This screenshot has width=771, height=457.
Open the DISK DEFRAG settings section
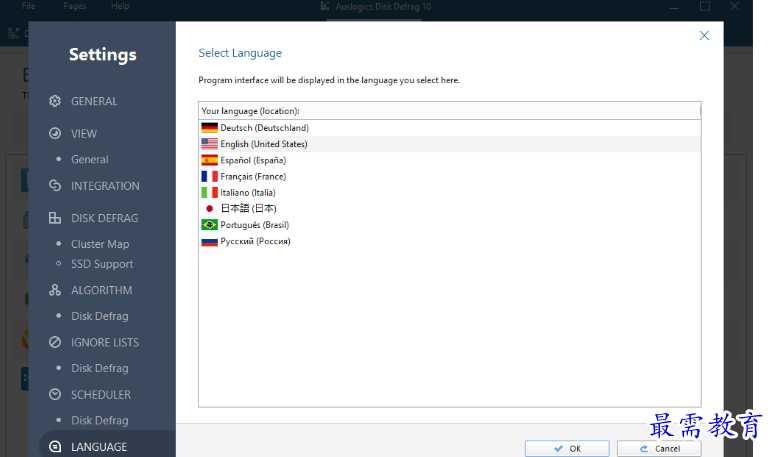[105, 218]
